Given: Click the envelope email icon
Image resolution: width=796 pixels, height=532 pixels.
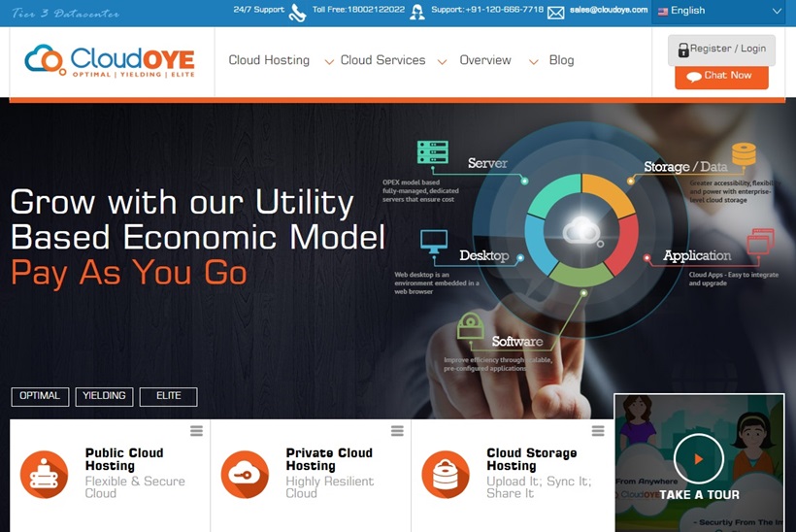Looking at the screenshot, I should click(x=556, y=13).
